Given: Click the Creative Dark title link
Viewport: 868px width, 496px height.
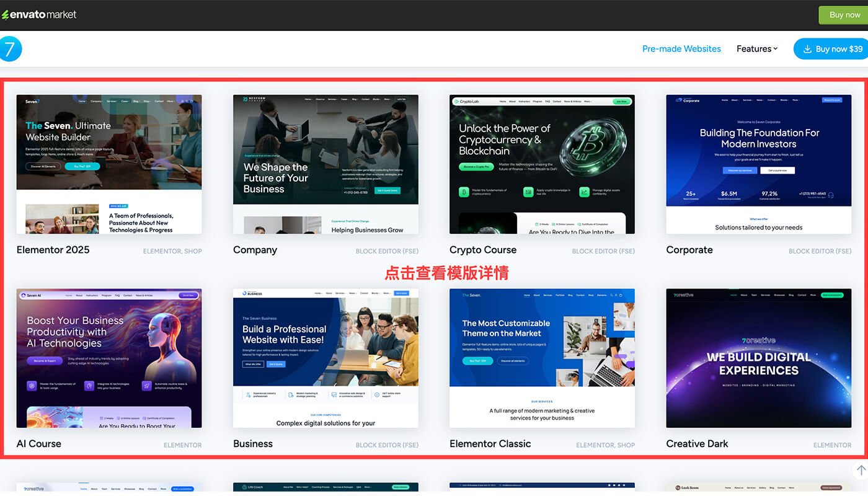Looking at the screenshot, I should [697, 444].
